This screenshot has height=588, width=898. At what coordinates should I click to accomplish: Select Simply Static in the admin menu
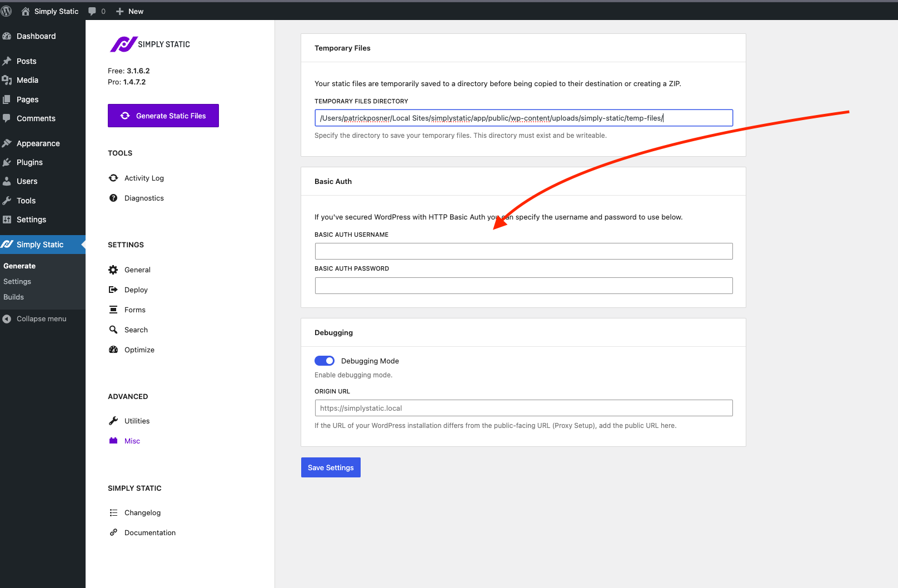click(x=43, y=245)
